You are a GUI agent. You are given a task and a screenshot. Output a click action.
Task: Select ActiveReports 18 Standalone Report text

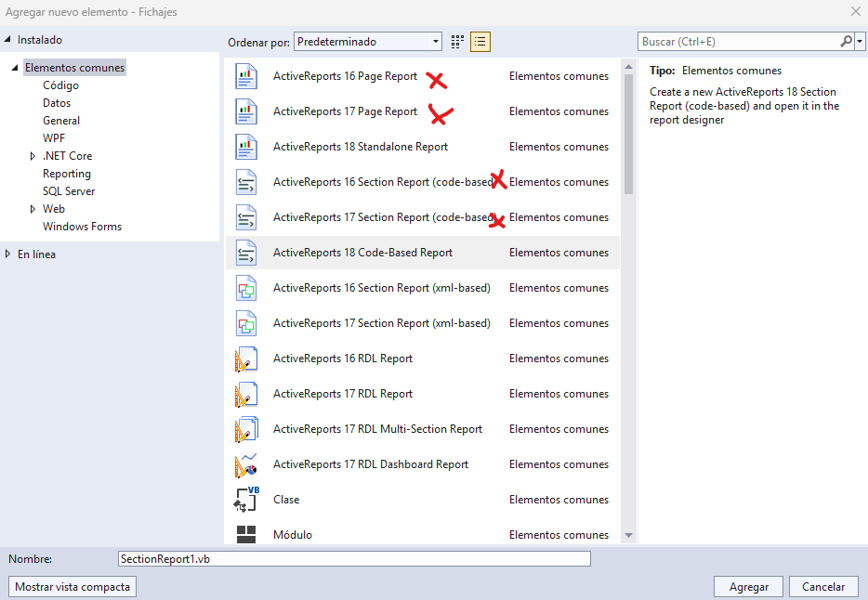pyautogui.click(x=361, y=147)
